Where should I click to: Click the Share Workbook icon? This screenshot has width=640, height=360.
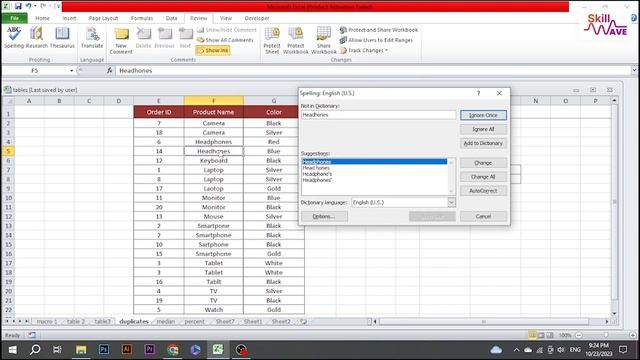tap(324, 40)
